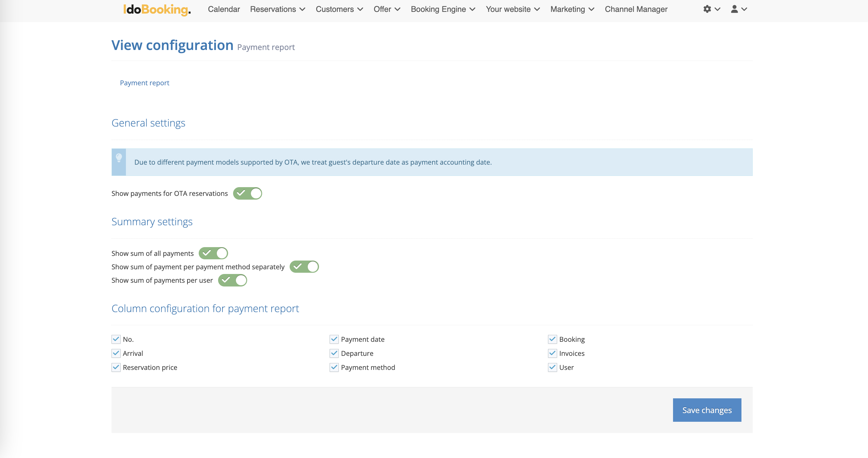Toggle Show sum of payments per user
Viewport: 868px width, 458px height.
pyautogui.click(x=232, y=280)
